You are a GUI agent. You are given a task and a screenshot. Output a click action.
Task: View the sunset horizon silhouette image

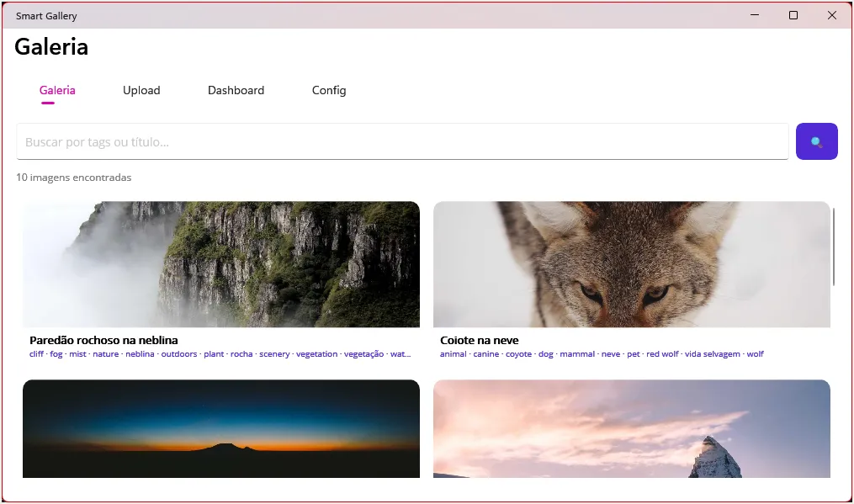pos(221,429)
